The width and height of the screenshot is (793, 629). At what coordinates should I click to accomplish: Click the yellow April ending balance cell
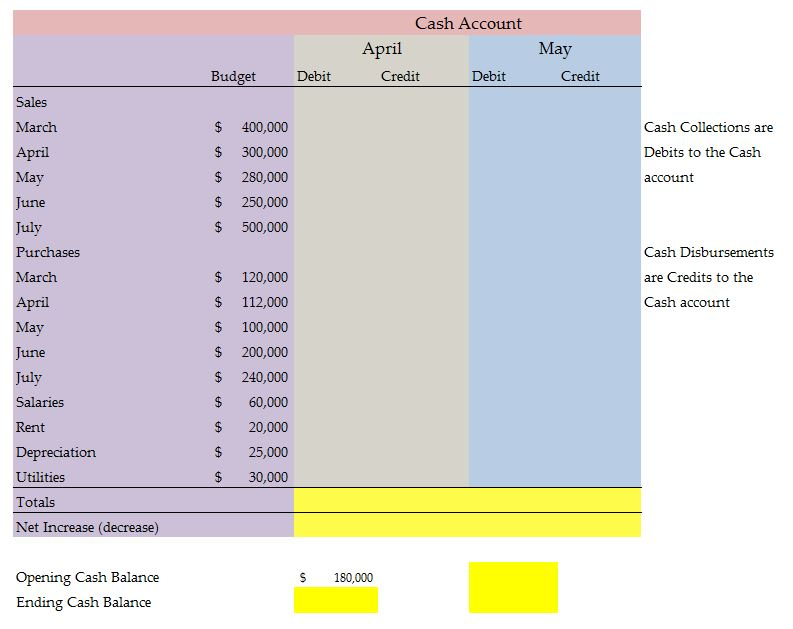point(336,600)
